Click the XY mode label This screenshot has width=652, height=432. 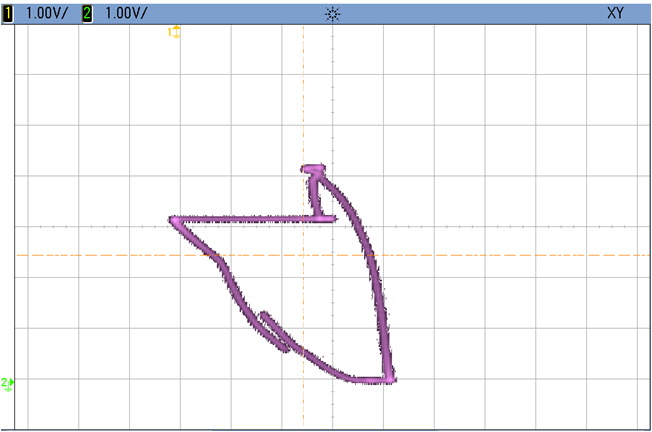[615, 13]
